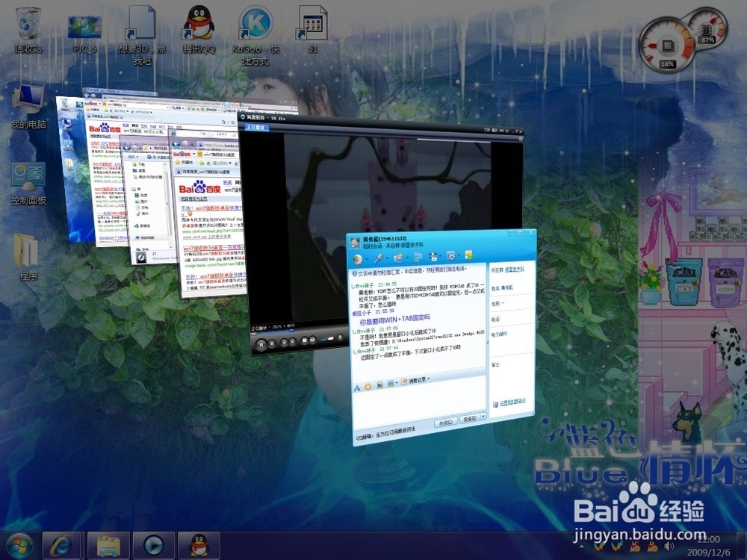Image resolution: width=747 pixels, height=560 pixels.
Task: Open the media player taskbar button
Action: (x=153, y=546)
